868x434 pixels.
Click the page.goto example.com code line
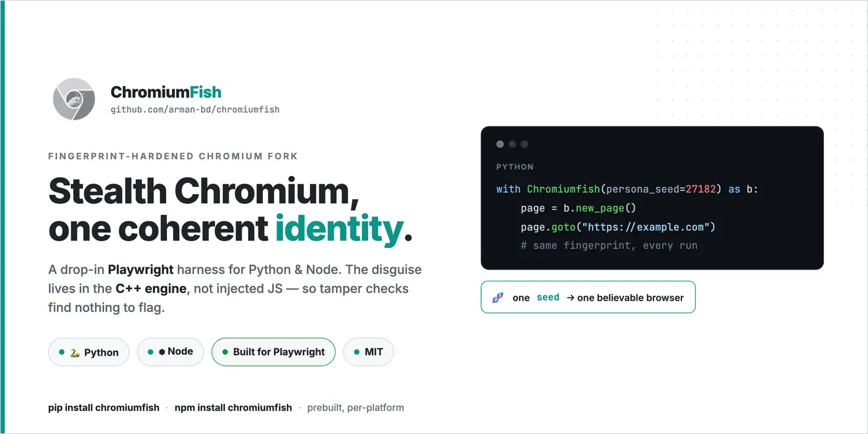coord(618,227)
